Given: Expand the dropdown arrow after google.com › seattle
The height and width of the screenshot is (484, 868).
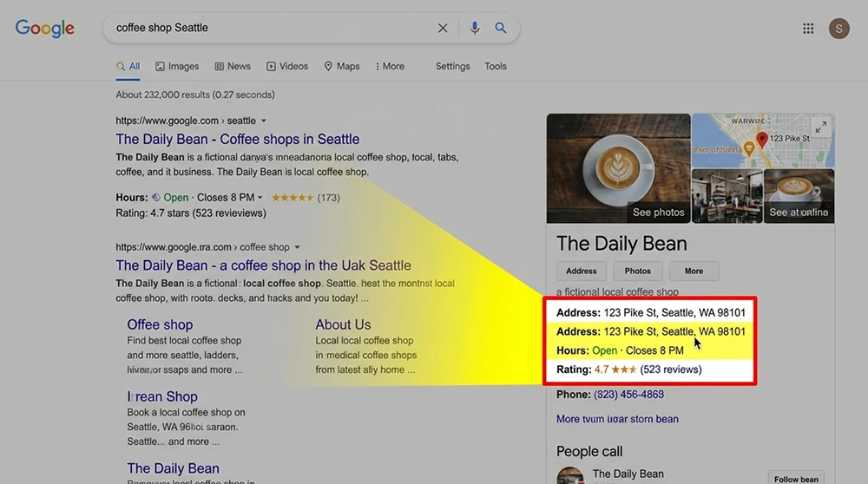Looking at the screenshot, I should [264, 121].
